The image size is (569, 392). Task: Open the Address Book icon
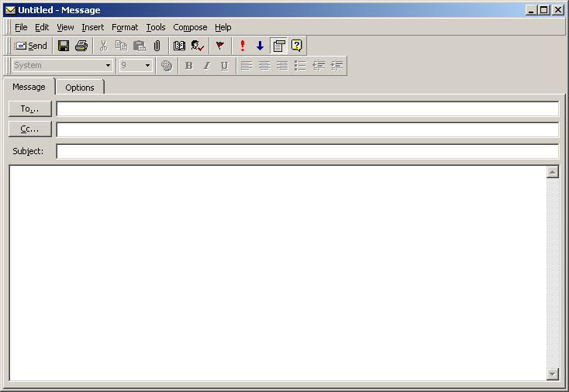[x=179, y=46]
